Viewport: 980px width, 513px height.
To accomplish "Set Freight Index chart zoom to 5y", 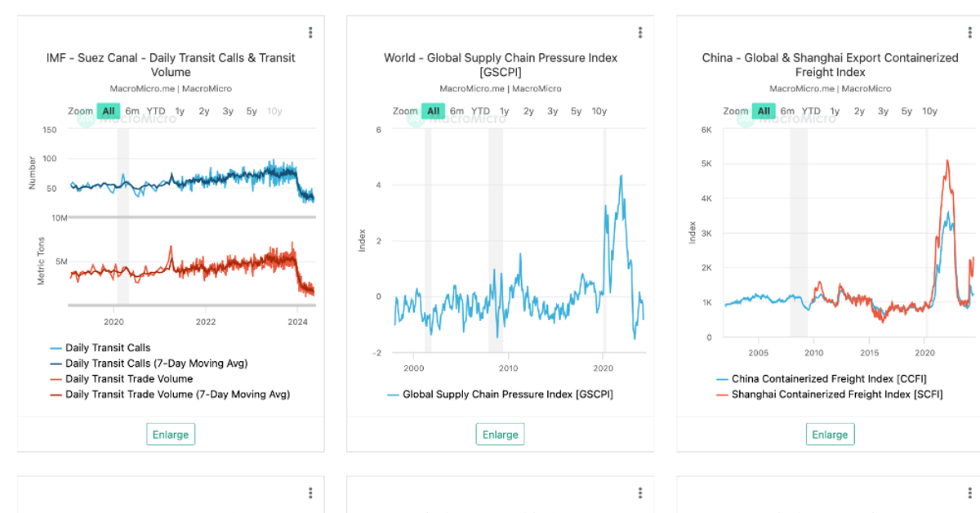I will [906, 111].
